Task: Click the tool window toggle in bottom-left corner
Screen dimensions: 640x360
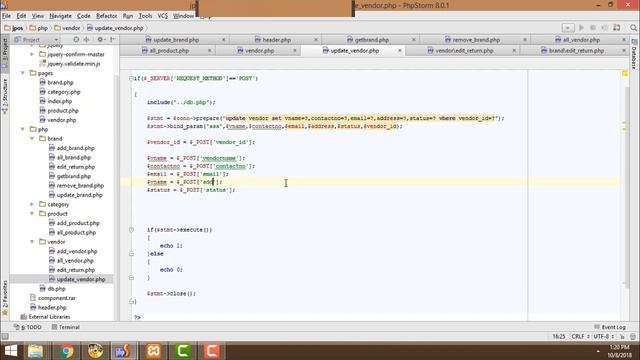Action: pyautogui.click(x=4, y=336)
